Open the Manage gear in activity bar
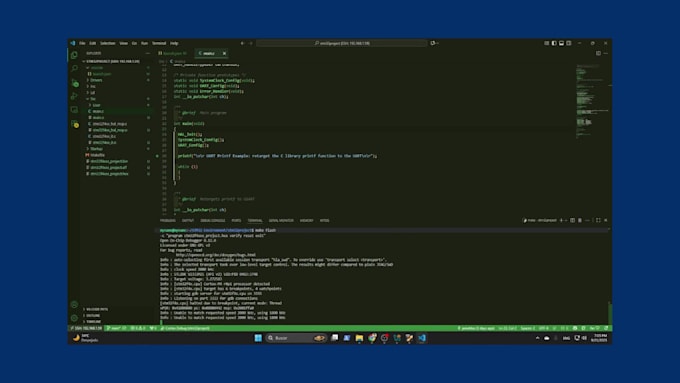The width and height of the screenshot is (680, 383). [x=74, y=318]
